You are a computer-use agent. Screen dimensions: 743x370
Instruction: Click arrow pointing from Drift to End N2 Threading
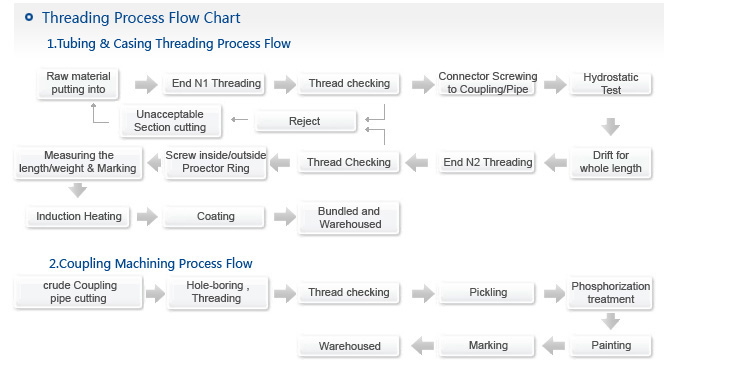pyautogui.click(x=555, y=163)
